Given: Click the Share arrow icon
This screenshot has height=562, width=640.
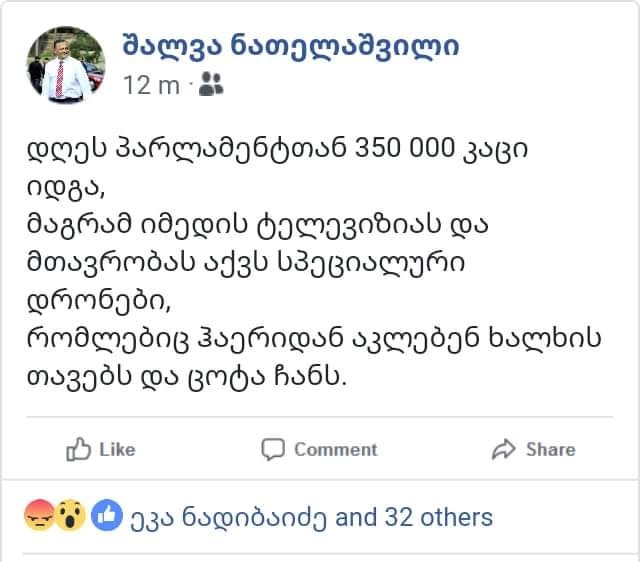Looking at the screenshot, I should (x=503, y=449).
